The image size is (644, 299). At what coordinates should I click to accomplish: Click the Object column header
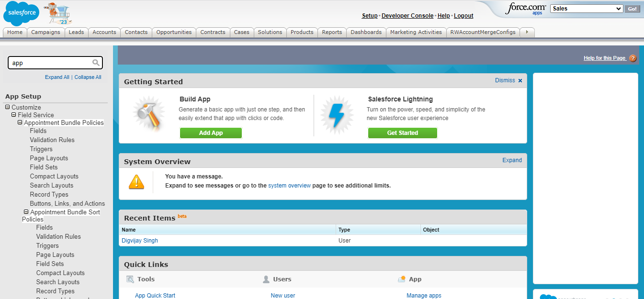(474, 230)
